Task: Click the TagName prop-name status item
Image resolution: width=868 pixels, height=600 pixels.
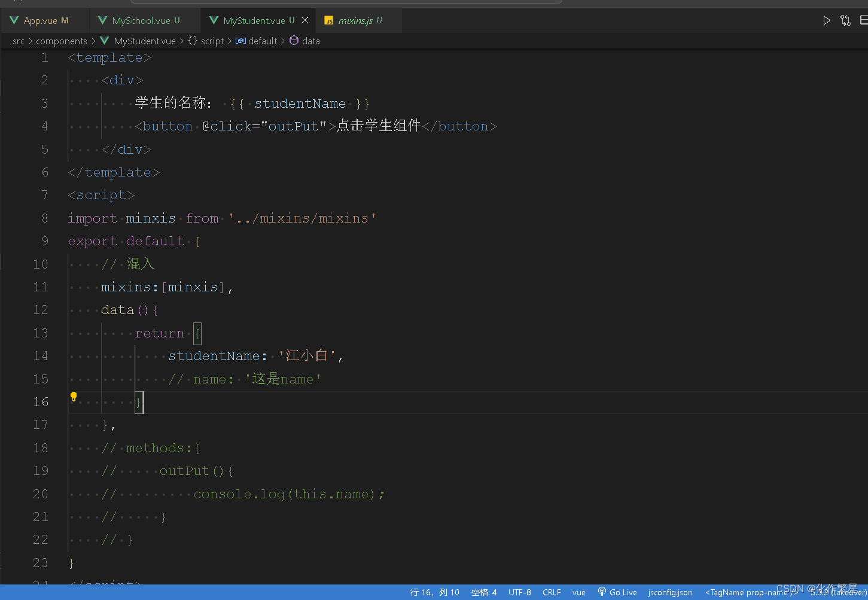Action: [751, 592]
